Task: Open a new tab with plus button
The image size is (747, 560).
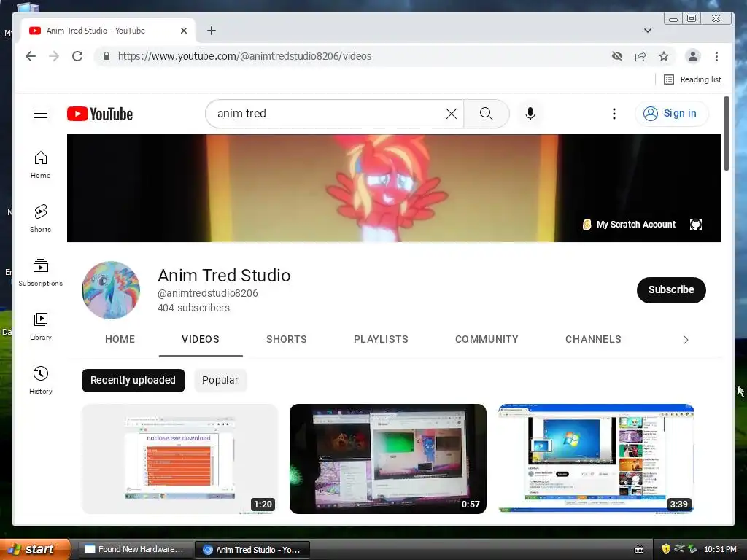Action: click(x=212, y=31)
